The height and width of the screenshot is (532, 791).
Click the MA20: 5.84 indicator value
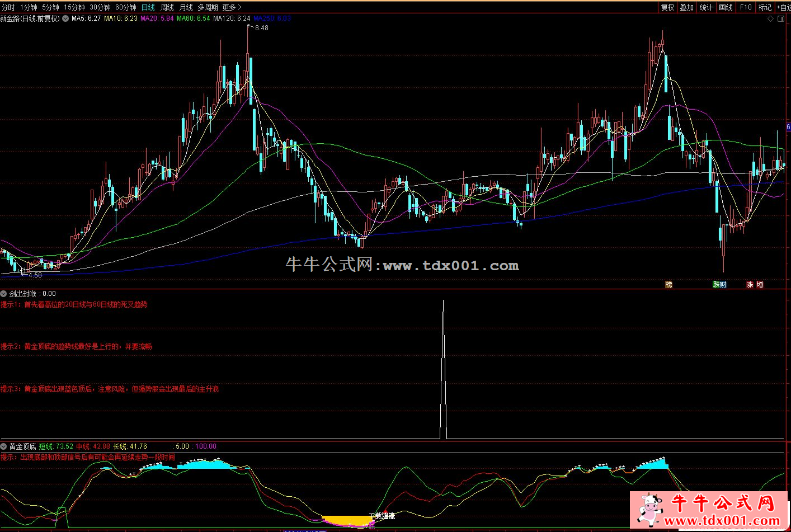pos(157,18)
